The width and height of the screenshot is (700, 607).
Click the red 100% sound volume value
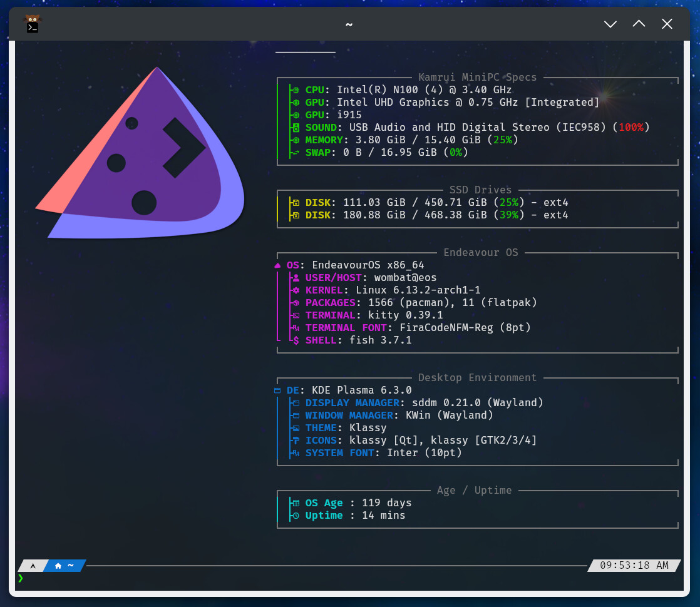[631, 127]
